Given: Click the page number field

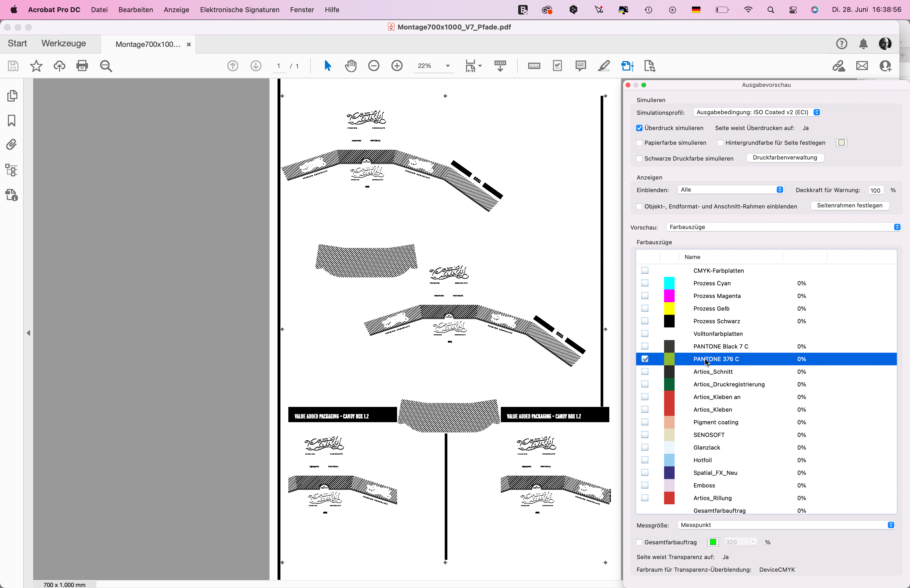Looking at the screenshot, I should 279,66.
